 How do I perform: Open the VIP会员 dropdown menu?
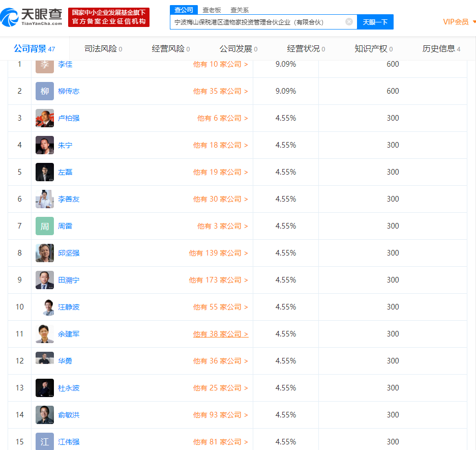[x=459, y=22]
